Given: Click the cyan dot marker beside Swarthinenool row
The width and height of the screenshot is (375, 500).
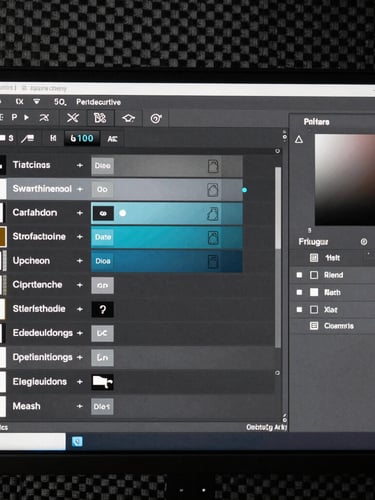Looking at the screenshot, I should [x=244, y=190].
